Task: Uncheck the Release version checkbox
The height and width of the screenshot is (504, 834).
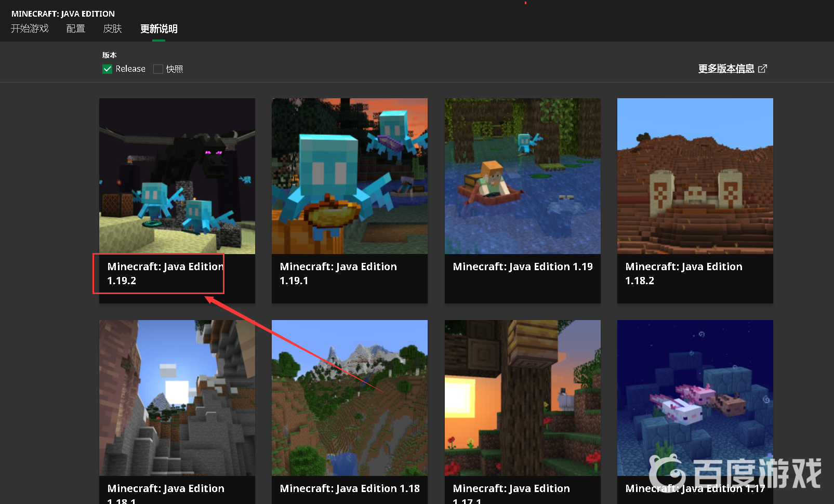Action: (x=108, y=69)
